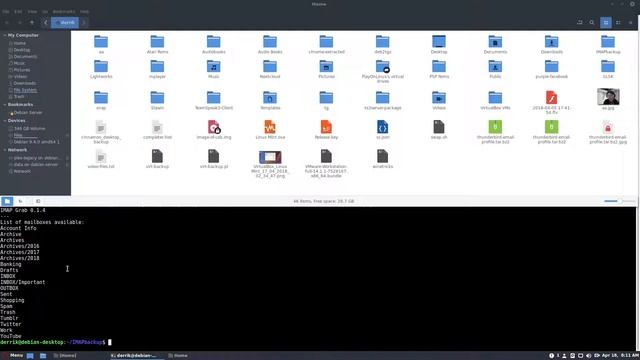Viewport: 640px width, 360px height.
Task: Open the purple-facebook folder
Action: [551, 69]
